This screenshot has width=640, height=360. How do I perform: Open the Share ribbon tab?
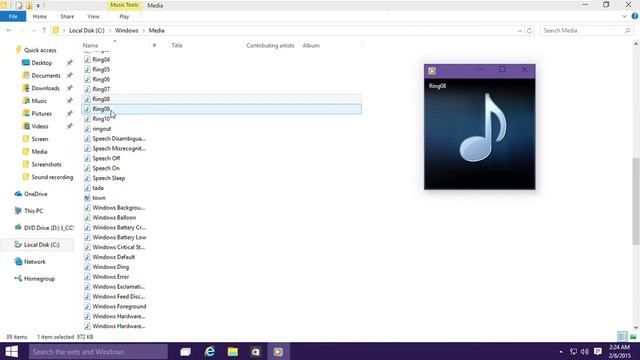(67, 16)
